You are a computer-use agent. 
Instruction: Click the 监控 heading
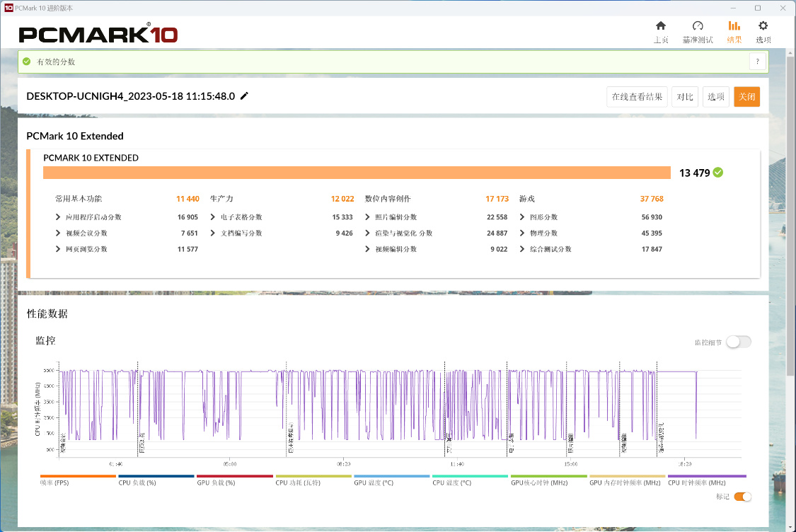pos(46,340)
